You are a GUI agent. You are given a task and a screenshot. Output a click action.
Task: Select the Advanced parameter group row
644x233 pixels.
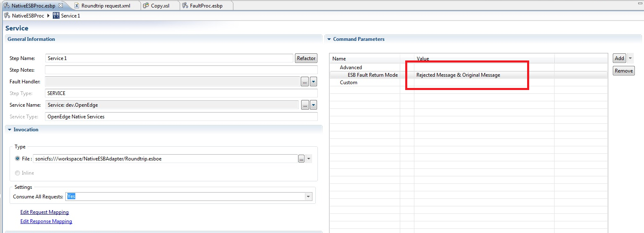[x=468, y=67]
